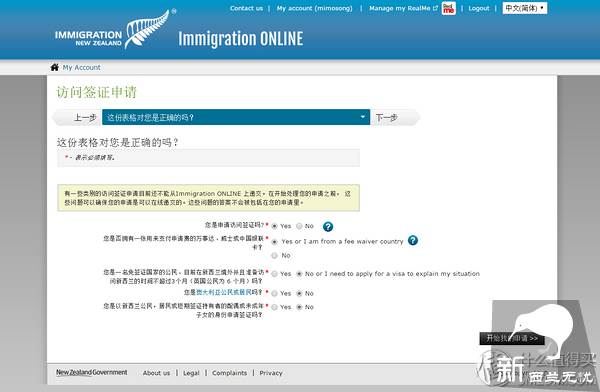Open help icon beside fee waiver country option
Viewport: 600px width, 392px height.
[413, 240]
